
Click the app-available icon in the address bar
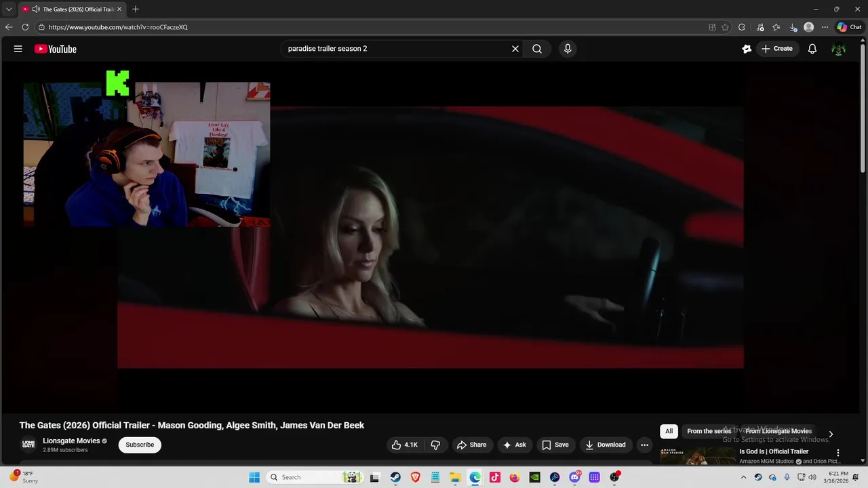coord(712,27)
